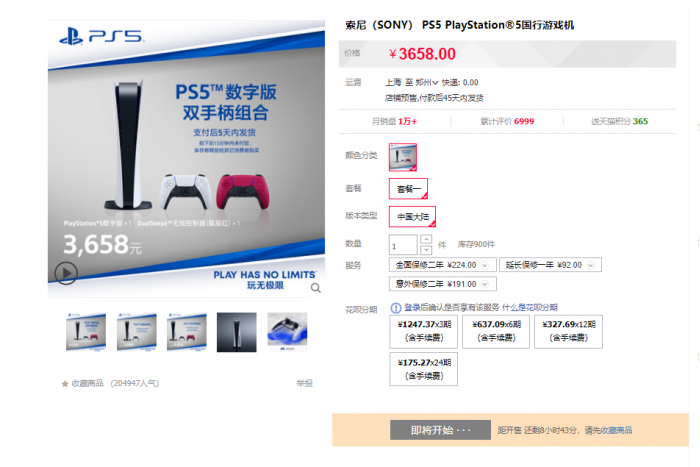Open the 延长保修一年 ¥92.00 dropdown
Screen dimensions: 700x467
point(550,265)
